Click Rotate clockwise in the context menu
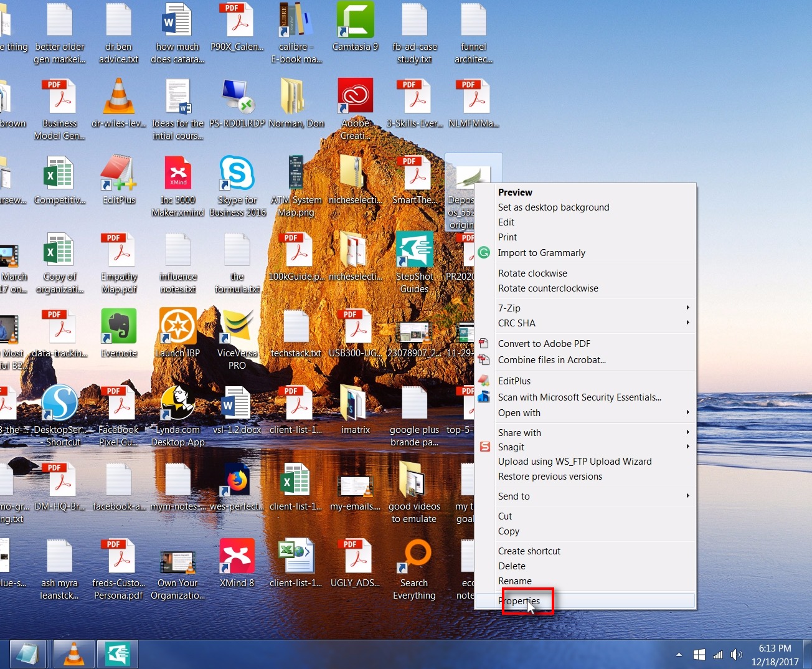This screenshot has height=669, width=812. (x=532, y=273)
